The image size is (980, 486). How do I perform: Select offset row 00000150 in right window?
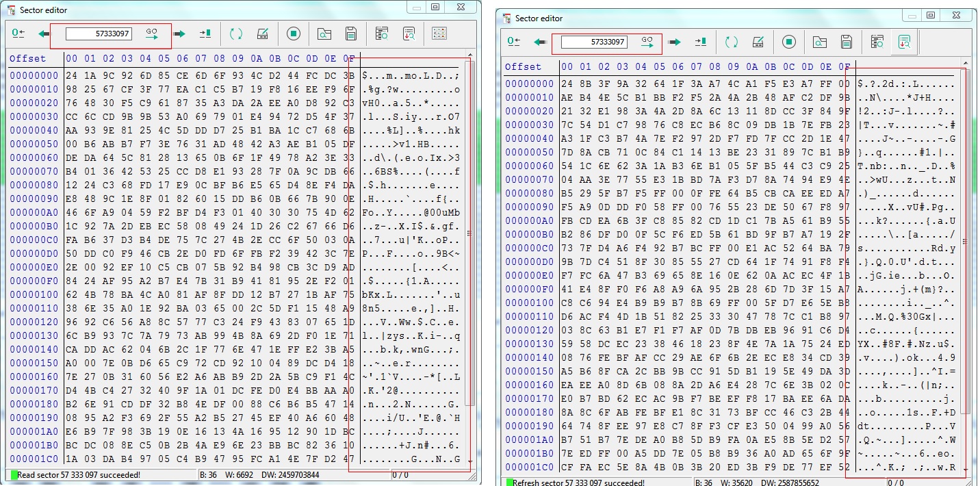pos(530,370)
